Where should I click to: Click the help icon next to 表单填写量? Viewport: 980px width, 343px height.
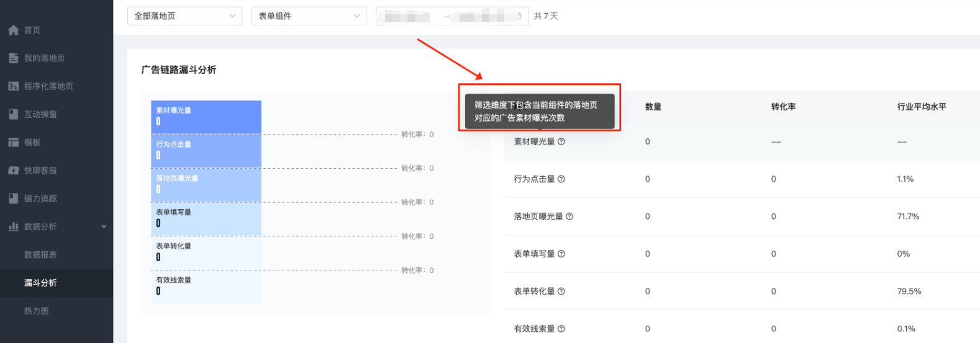(561, 254)
